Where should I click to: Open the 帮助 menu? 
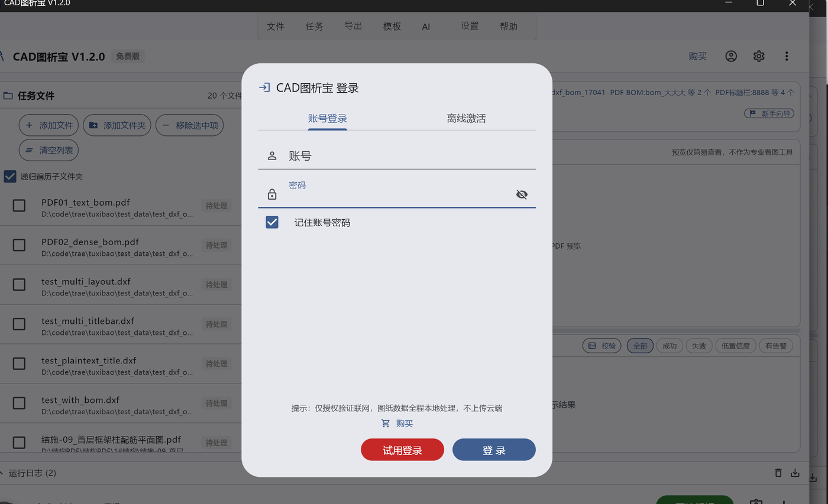tap(509, 27)
